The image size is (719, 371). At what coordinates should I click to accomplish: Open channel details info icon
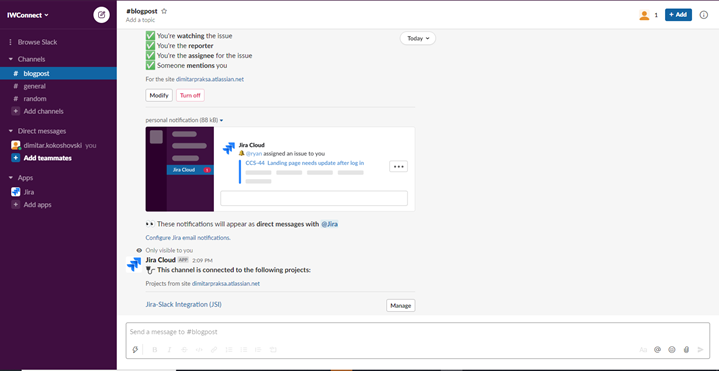[703, 15]
